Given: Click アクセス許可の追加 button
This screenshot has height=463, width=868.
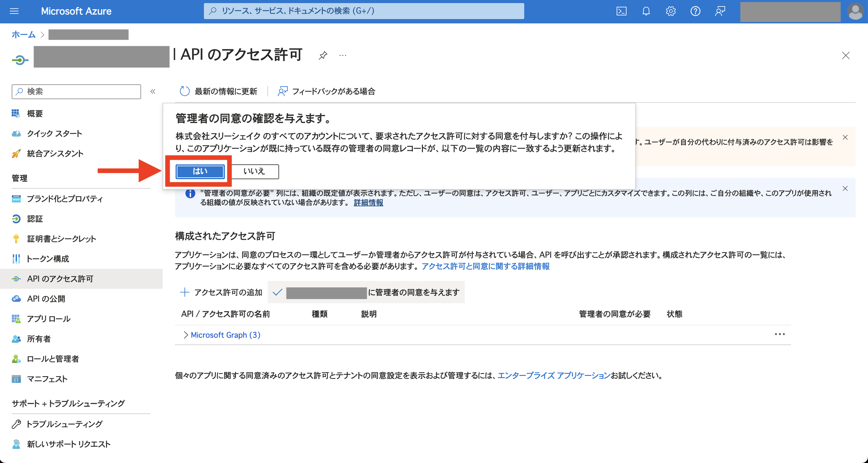Looking at the screenshot, I should click(221, 292).
